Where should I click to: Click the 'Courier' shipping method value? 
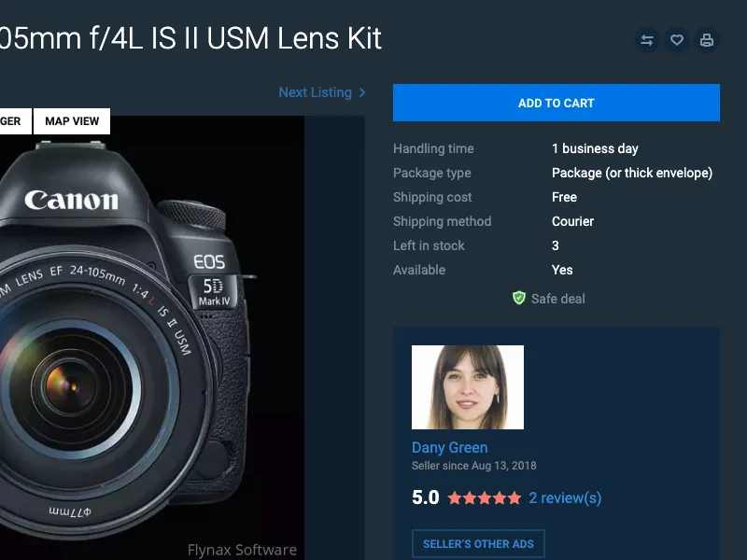[x=572, y=221]
